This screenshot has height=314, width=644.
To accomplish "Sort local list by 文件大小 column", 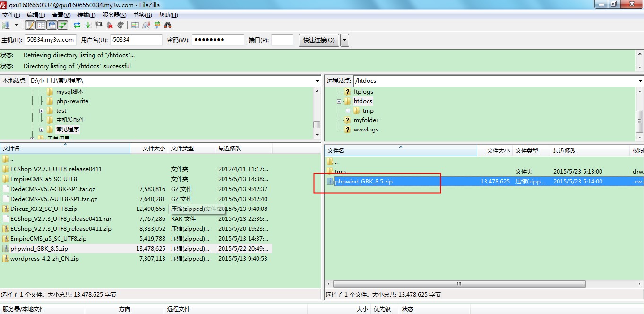I will [149, 148].
